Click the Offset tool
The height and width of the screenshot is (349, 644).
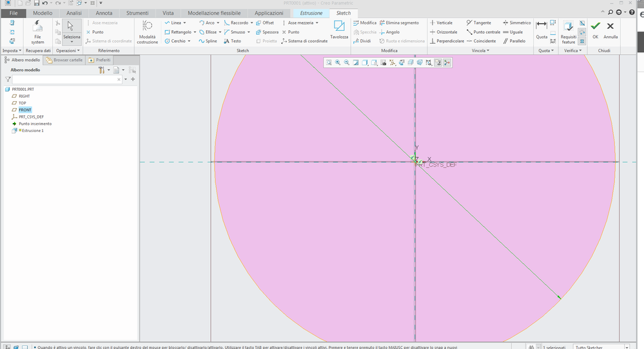coord(265,23)
